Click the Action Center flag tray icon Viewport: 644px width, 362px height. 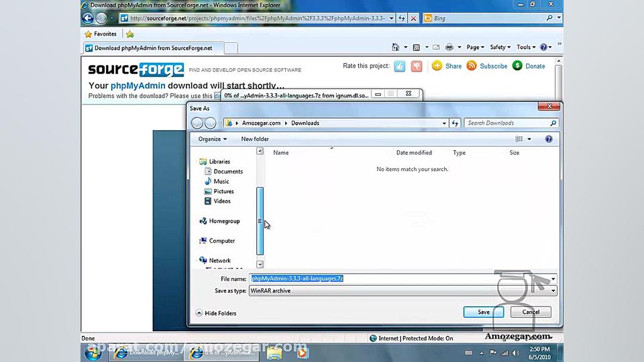pos(493,353)
